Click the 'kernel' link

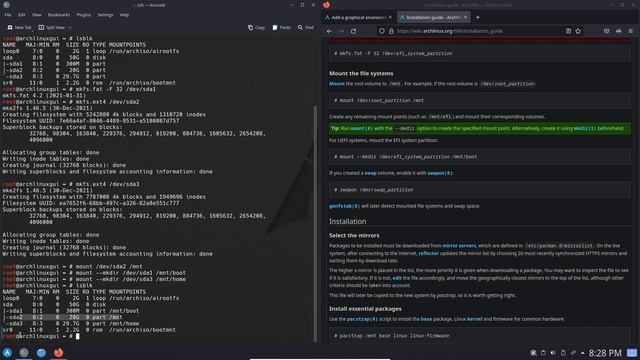pyautogui.click(x=474, y=319)
